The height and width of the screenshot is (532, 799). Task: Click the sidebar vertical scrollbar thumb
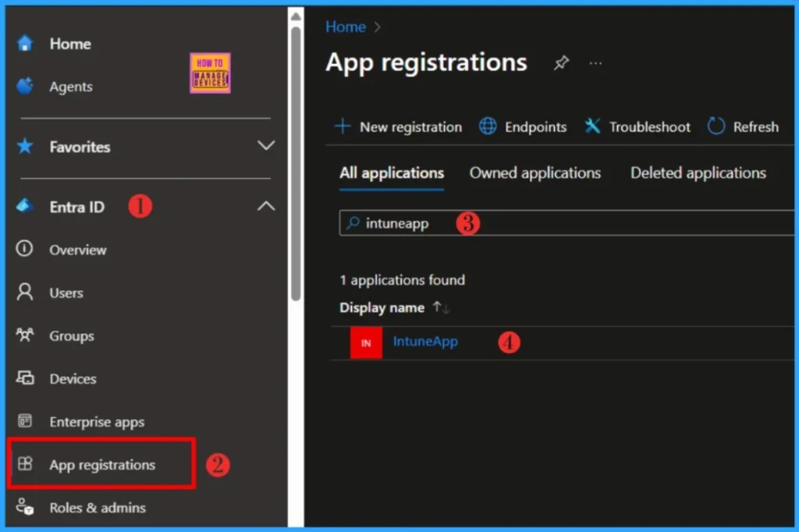(x=296, y=164)
